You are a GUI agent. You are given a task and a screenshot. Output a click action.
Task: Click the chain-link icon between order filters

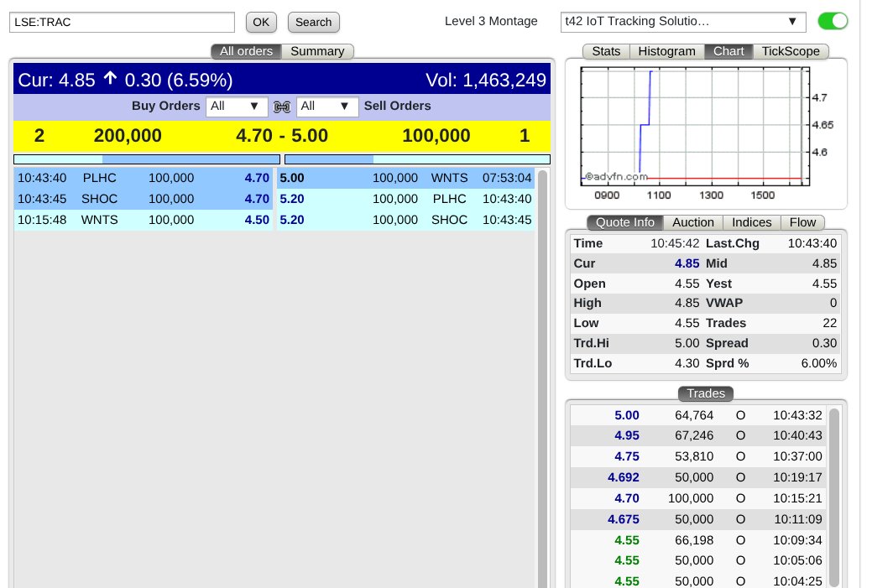280,107
